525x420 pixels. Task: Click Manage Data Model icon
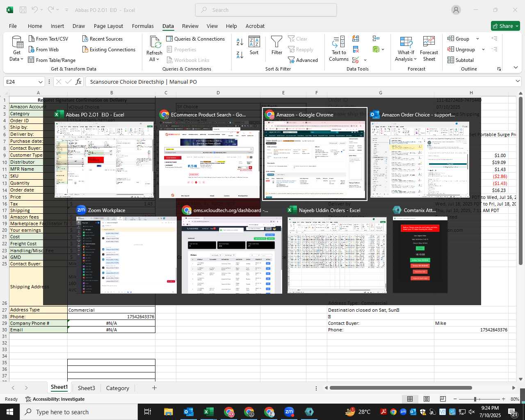(x=376, y=49)
